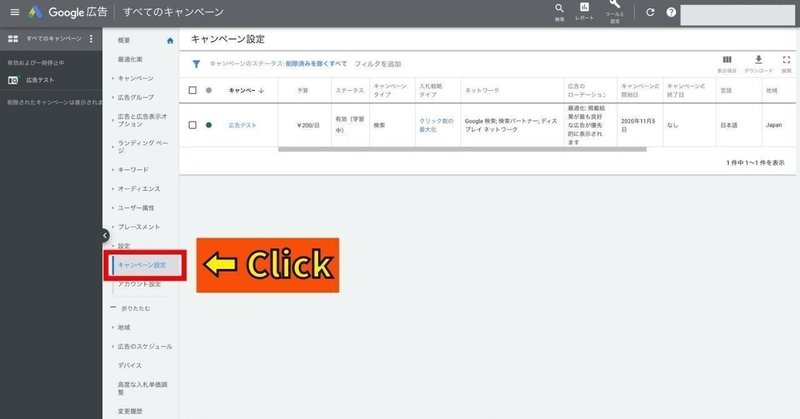Collapse the side navigation panel arrow
Screen dimensions: 800x419
click(105, 235)
